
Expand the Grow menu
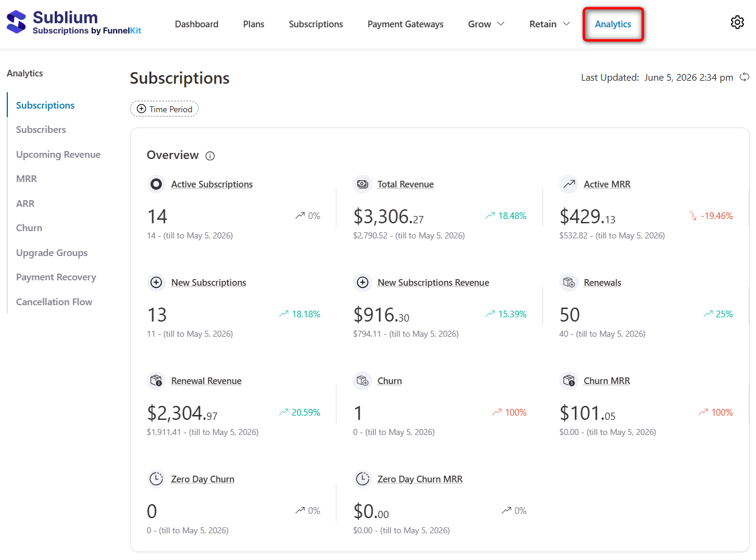point(486,24)
